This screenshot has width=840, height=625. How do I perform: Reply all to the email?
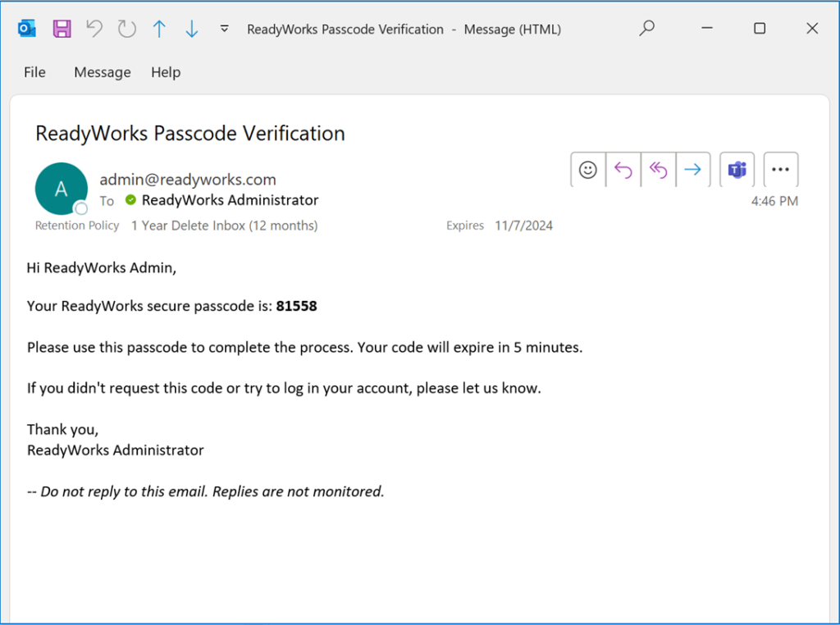tap(659, 169)
